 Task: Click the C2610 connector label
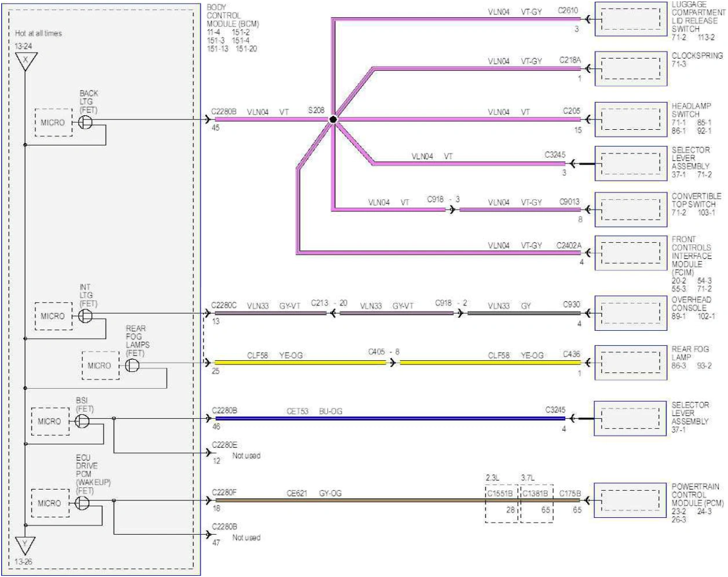point(568,11)
